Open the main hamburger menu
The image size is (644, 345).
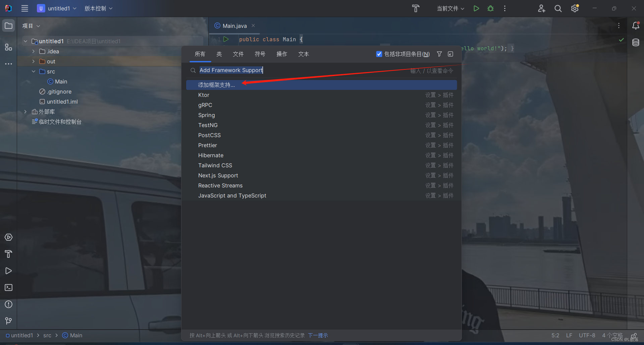pyautogui.click(x=24, y=8)
